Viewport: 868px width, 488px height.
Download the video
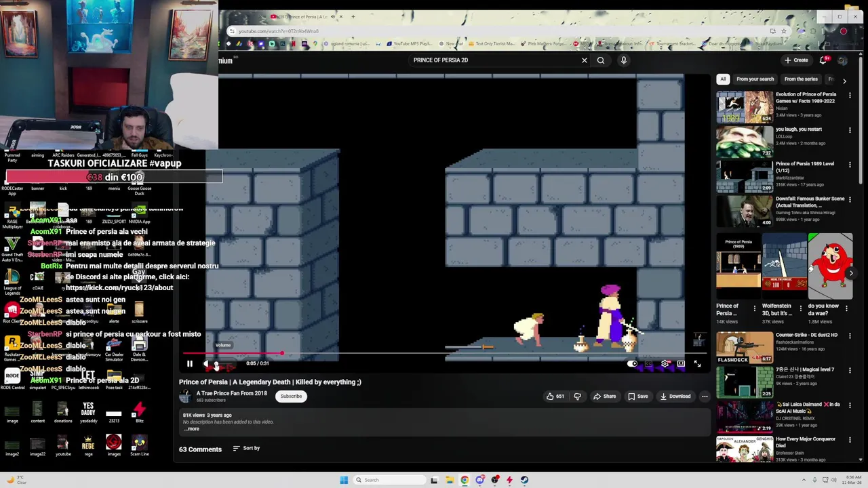675,396
